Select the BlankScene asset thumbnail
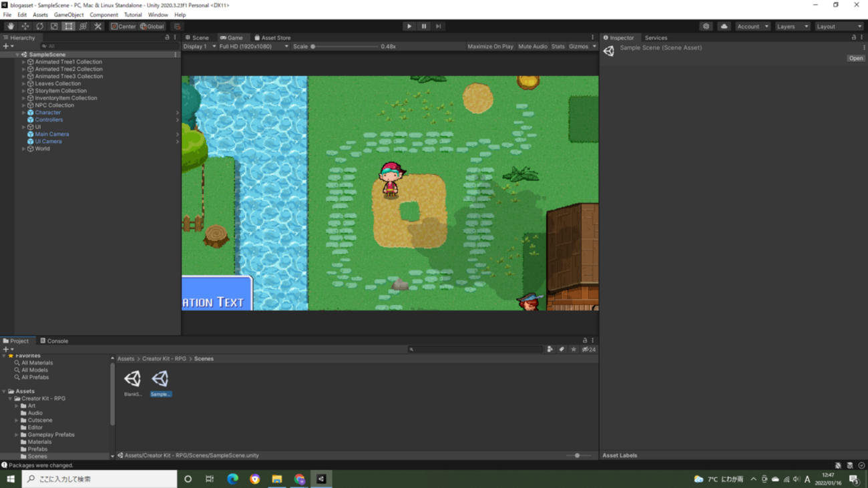The image size is (868, 488). click(x=133, y=380)
